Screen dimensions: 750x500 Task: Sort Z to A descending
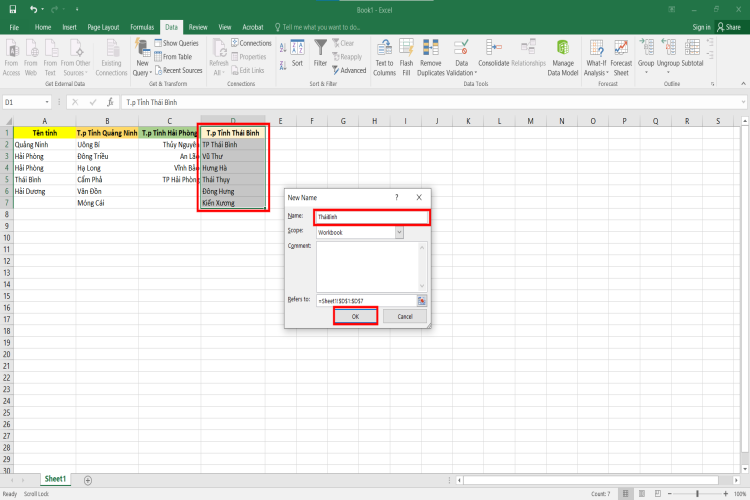(x=283, y=65)
